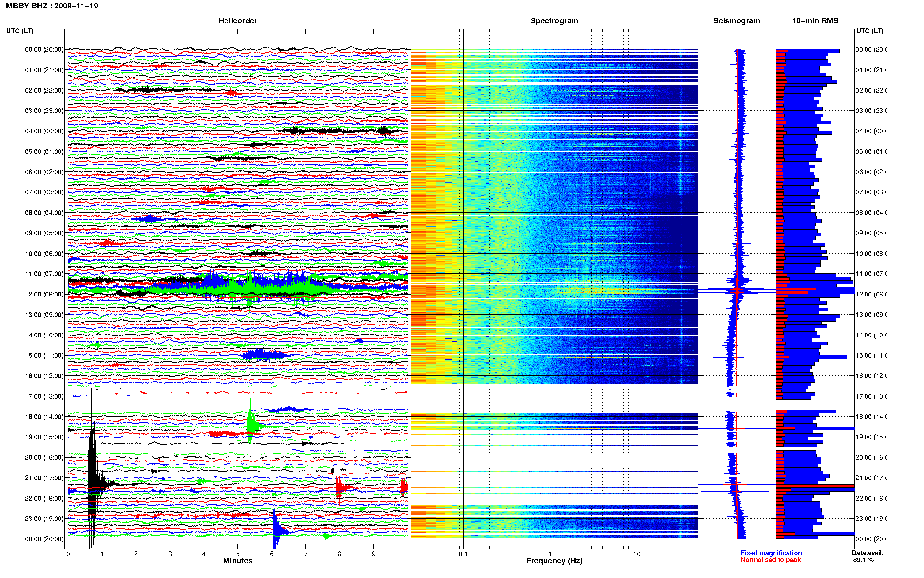Click tick 2 on the Minutes axis
The image size is (924, 578).
136,554
